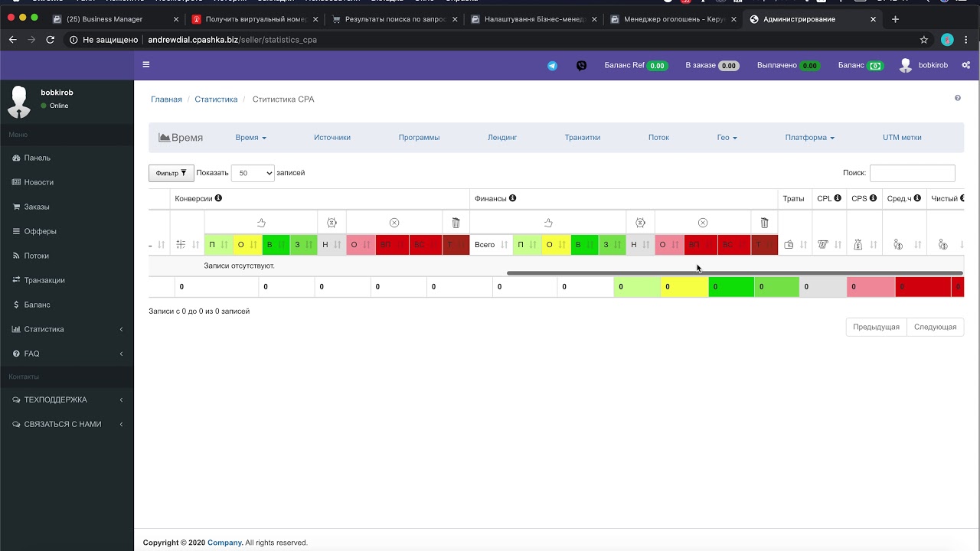Click the table horizontal scrollbar
Screen dimensions: 980x551
735,273
